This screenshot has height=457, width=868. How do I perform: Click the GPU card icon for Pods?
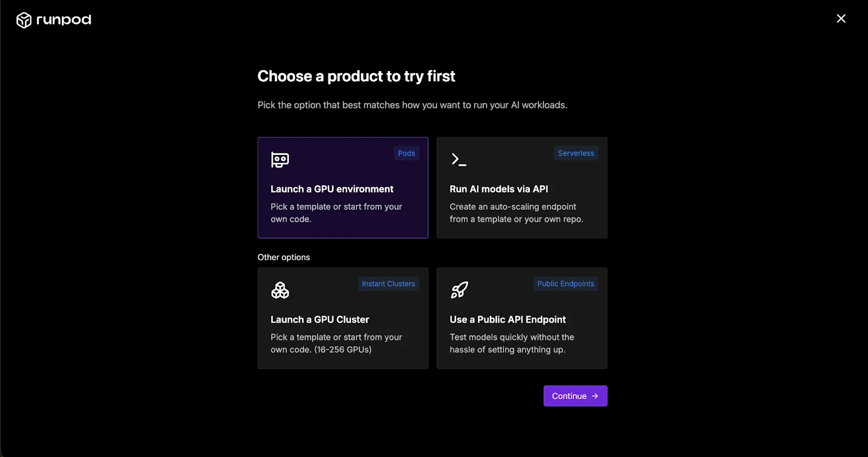coord(280,159)
